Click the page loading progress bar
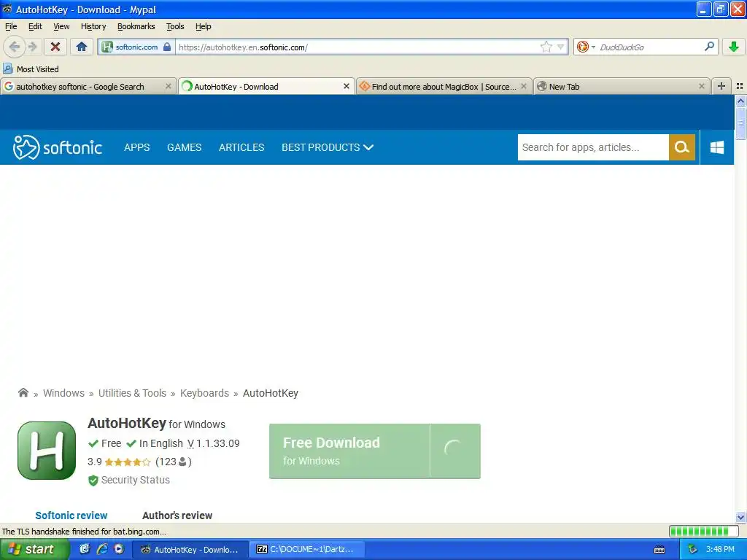The height and width of the screenshot is (560, 747). click(704, 531)
